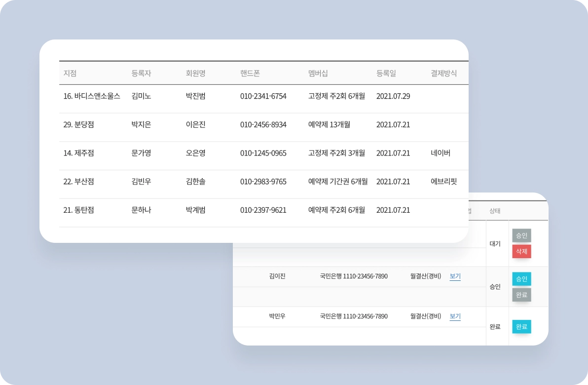
Task: Select the 등록일 column header
Action: click(x=386, y=73)
